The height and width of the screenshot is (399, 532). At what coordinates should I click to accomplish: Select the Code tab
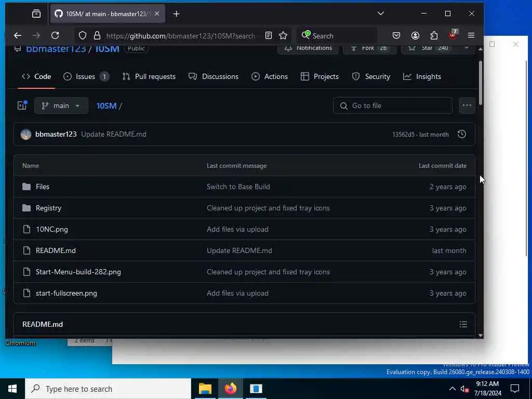[36, 77]
